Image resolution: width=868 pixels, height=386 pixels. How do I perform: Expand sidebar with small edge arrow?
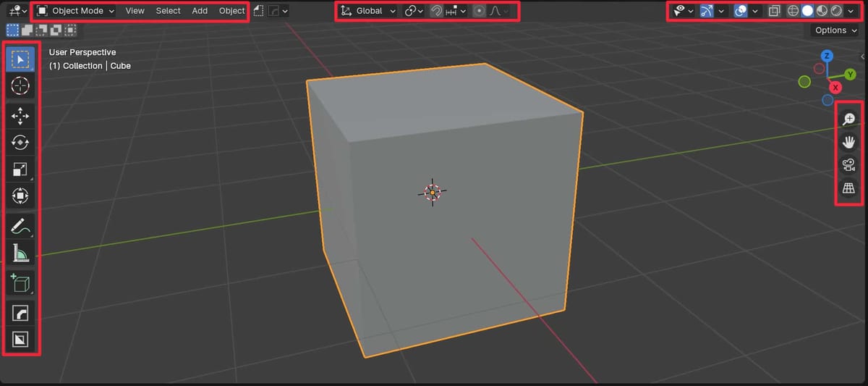[863, 55]
